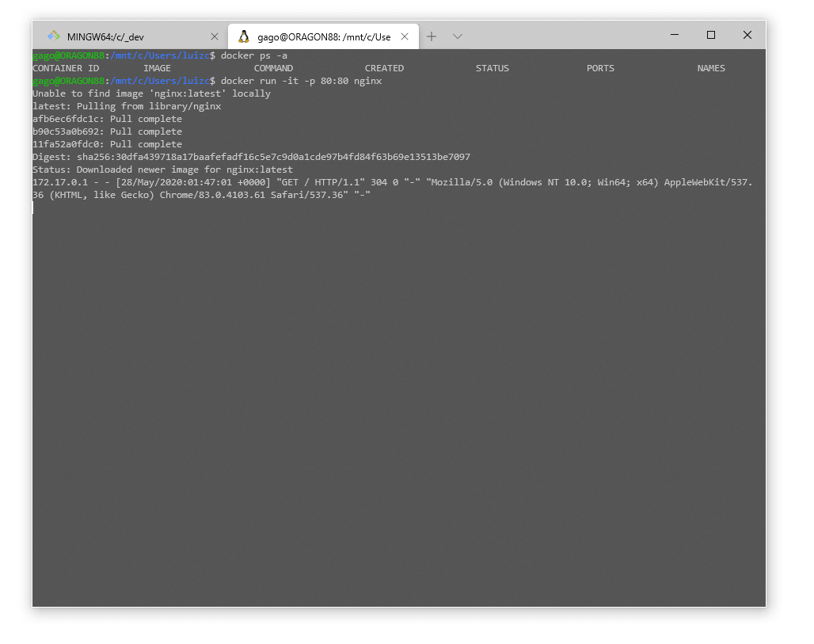
Task: Click 'Unable to find image' message line
Action: click(x=151, y=93)
